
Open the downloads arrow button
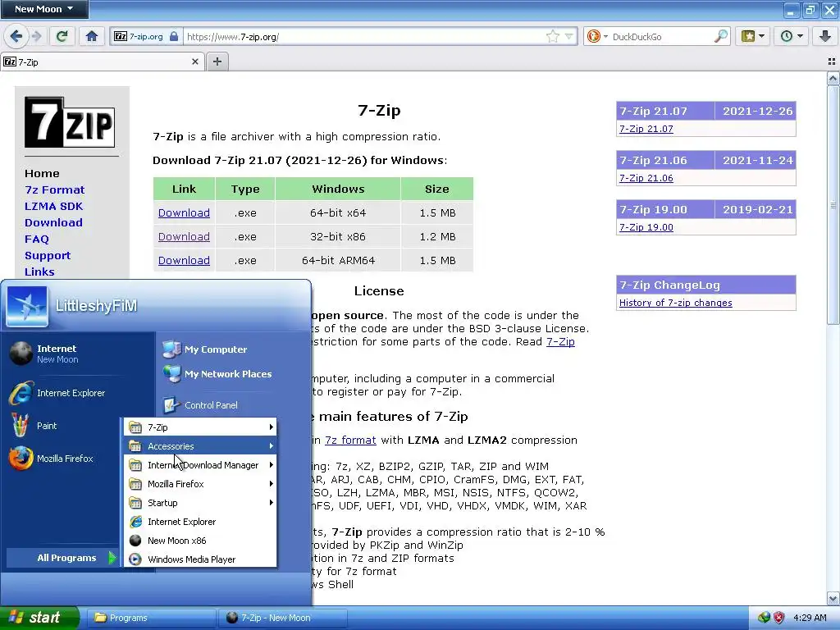click(825, 36)
